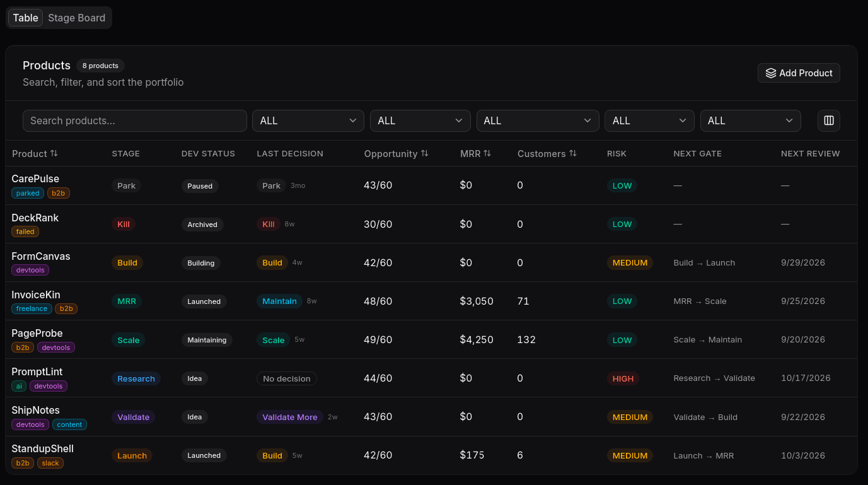
Task: Click the sort arrows beside Product header
Action: pos(54,153)
